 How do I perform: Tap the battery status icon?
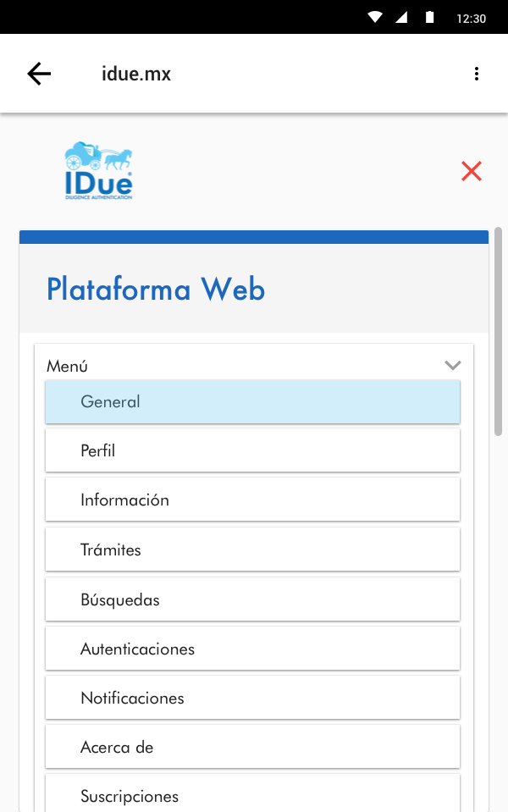pyautogui.click(x=429, y=17)
